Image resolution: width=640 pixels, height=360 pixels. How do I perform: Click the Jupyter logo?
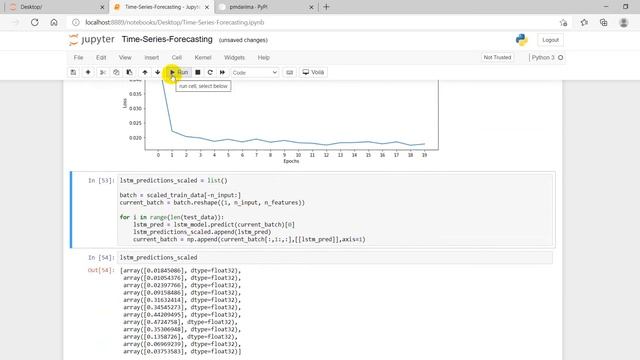pos(92,40)
